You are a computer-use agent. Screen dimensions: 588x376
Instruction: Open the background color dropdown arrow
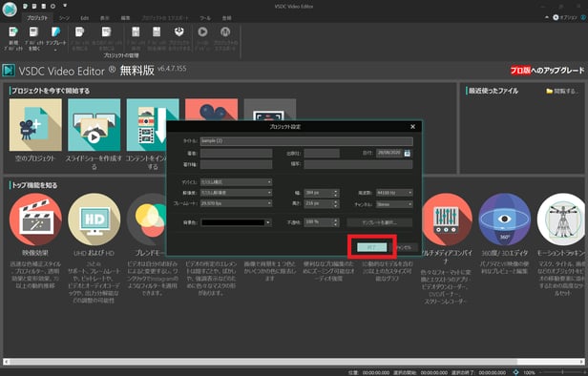[x=268, y=222]
